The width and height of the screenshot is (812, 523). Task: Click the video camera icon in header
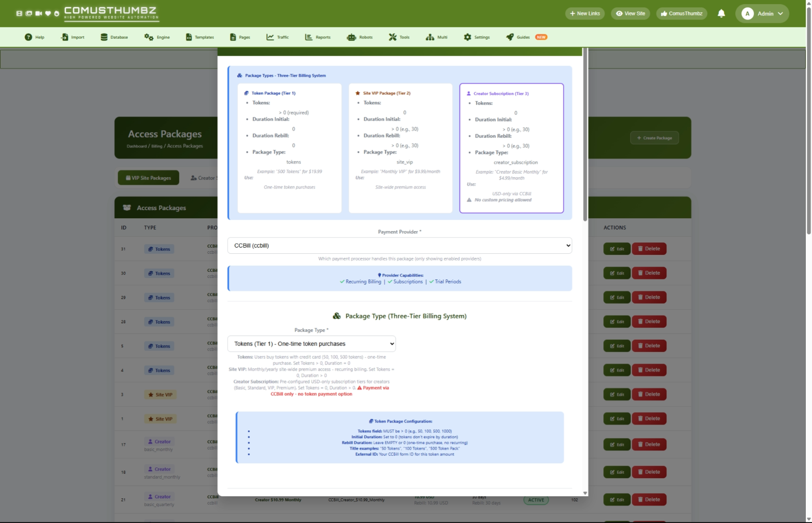pos(39,13)
